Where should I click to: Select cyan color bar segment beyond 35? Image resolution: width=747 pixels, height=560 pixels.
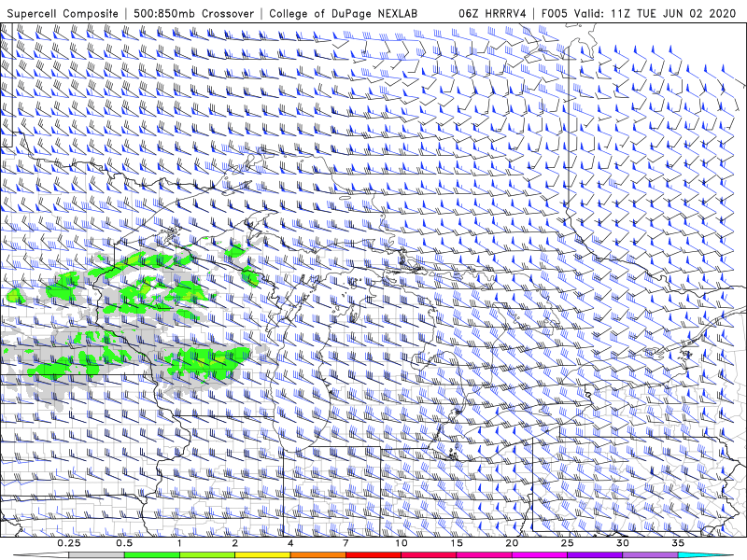[x=705, y=555]
